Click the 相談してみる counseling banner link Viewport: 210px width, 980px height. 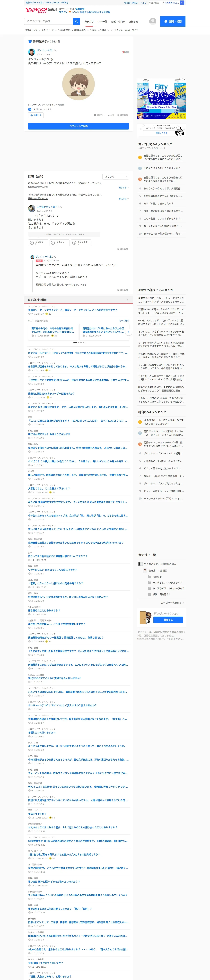(161, 133)
